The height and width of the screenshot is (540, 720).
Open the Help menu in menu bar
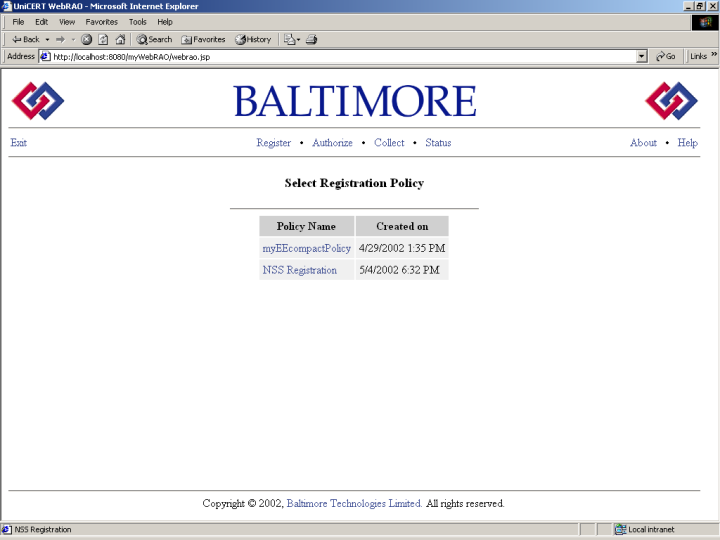[165, 22]
